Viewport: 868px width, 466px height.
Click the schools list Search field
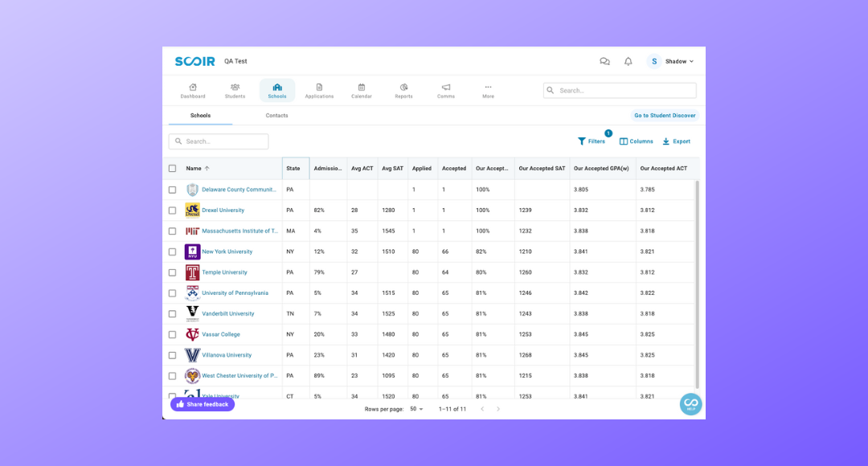pos(219,141)
